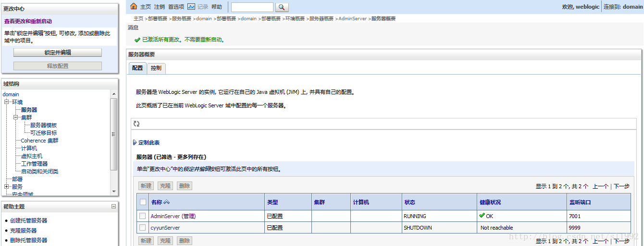This screenshot has height=246, width=644.
Task: Click the 克隆 button below the table
Action: tap(165, 241)
